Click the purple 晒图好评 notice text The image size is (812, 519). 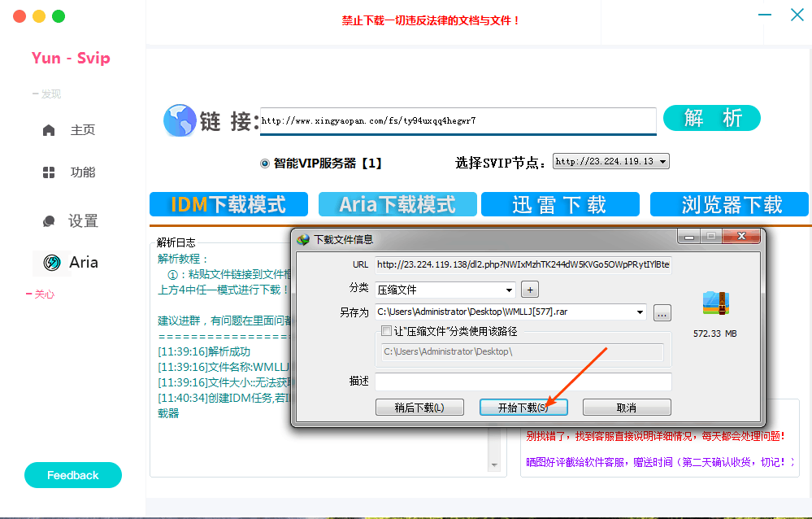coord(660,462)
